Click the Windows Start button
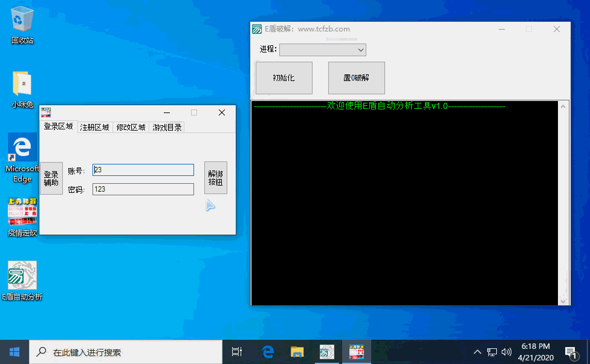This screenshot has width=590, height=364. coord(15,352)
